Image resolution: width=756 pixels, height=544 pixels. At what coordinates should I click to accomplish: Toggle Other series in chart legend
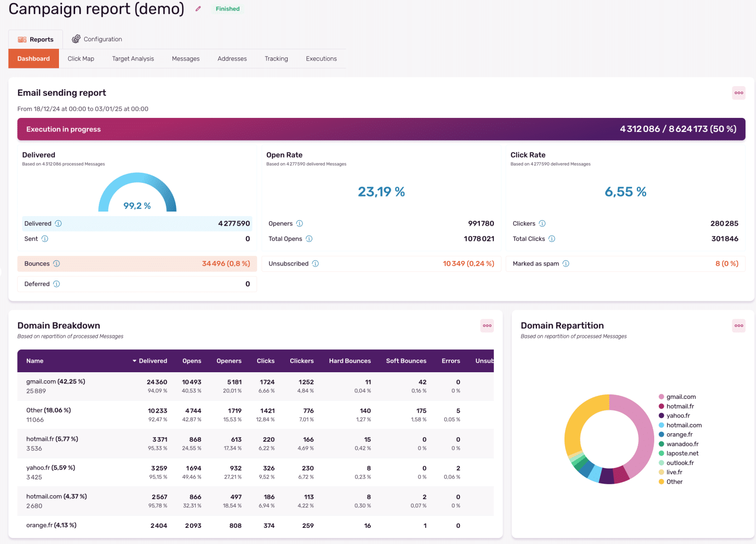pos(674,482)
